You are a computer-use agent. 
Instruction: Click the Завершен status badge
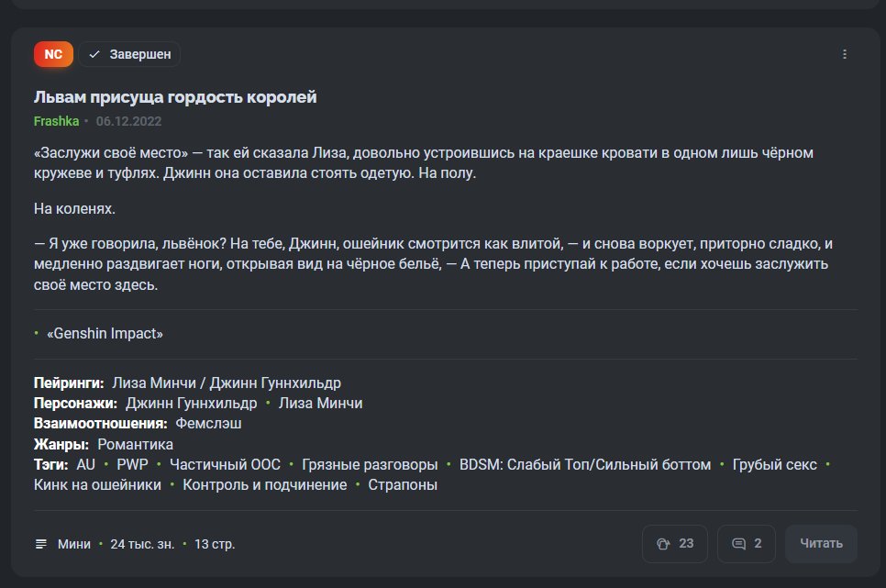[129, 54]
